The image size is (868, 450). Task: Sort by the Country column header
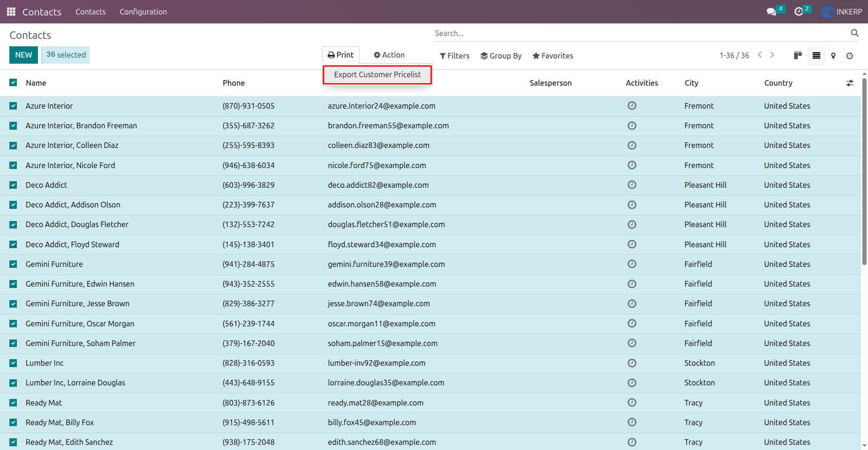click(x=778, y=83)
